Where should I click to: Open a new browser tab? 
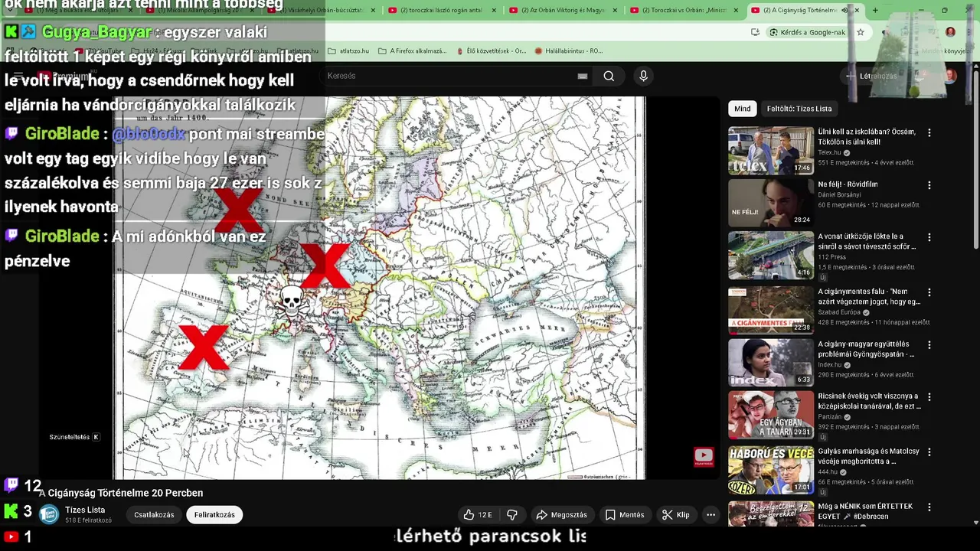coord(875,10)
